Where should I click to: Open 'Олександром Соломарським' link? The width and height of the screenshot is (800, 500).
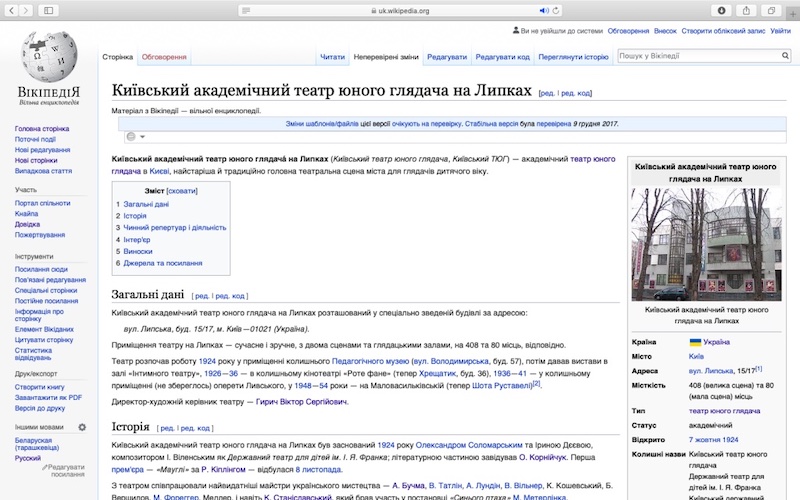(469, 445)
